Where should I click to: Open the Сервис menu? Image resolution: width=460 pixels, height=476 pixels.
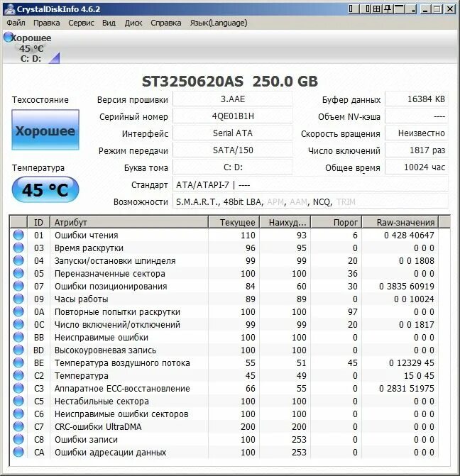point(81,23)
